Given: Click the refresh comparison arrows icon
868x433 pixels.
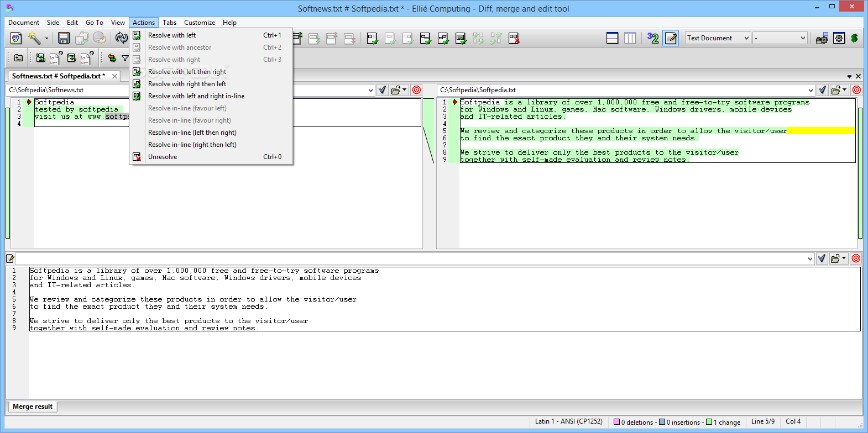Looking at the screenshot, I should click(x=121, y=38).
